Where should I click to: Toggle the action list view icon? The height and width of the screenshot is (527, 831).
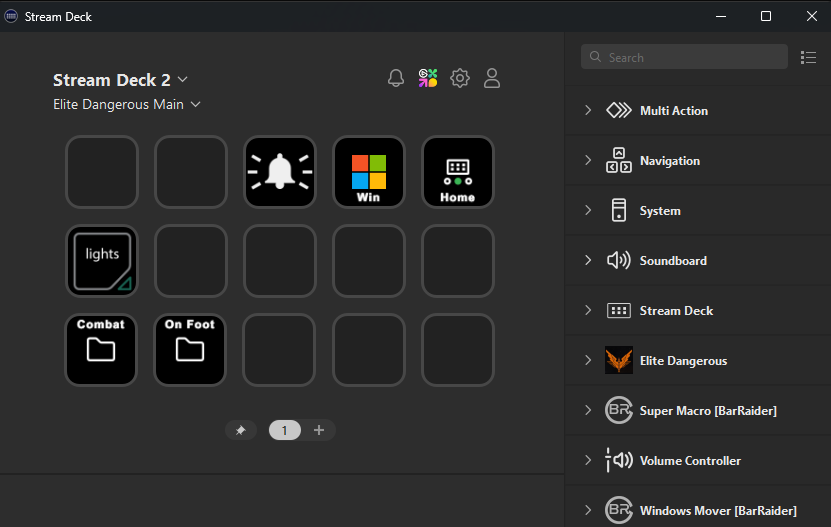808,57
